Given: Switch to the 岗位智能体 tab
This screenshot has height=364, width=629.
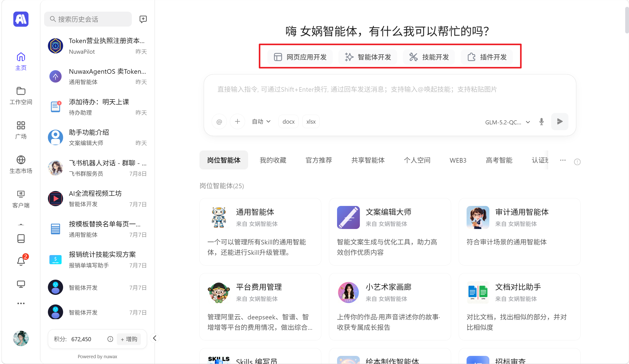Looking at the screenshot, I should tap(224, 160).
